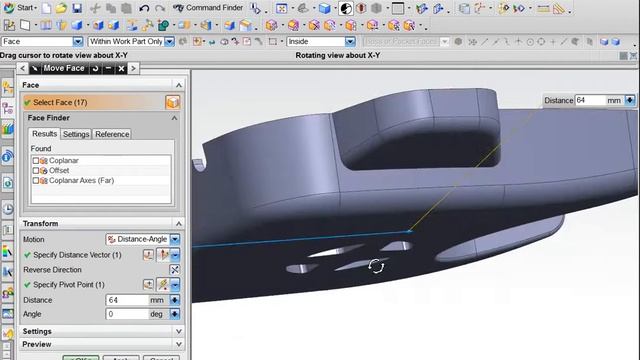The height and width of the screenshot is (360, 640).
Task: Open the selection rule dropdown showing Inside
Action: point(350,42)
